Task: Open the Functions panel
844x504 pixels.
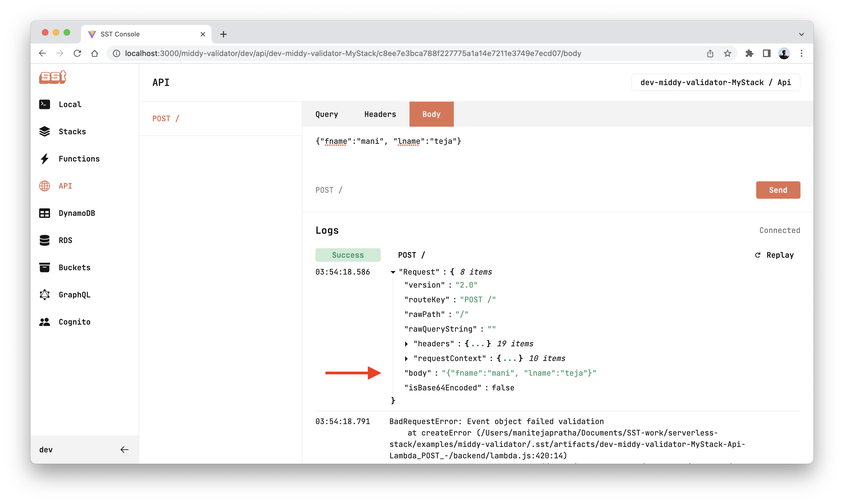Action: [x=79, y=158]
